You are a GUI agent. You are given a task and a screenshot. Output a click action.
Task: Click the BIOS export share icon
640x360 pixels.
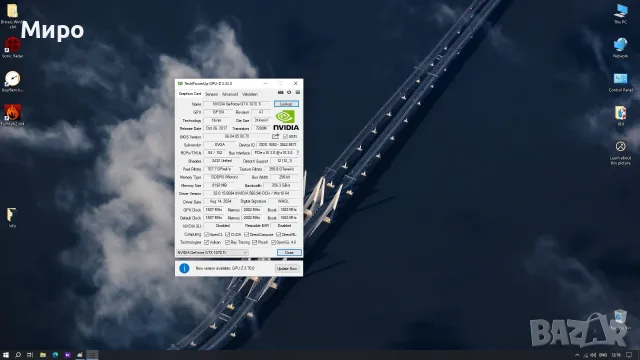click(276, 136)
